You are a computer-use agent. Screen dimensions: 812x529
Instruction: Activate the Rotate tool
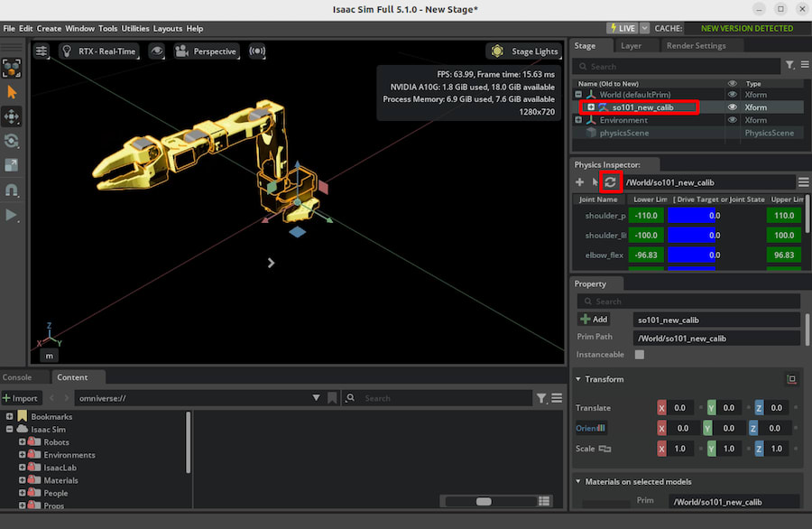pos(12,141)
